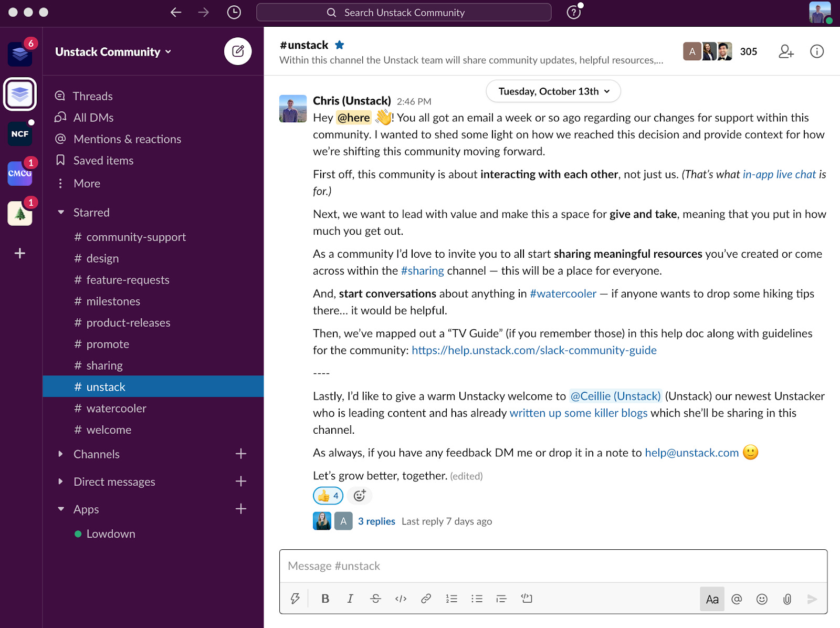840x628 pixels.
Task: Open the 3 replies thread
Action: click(376, 521)
